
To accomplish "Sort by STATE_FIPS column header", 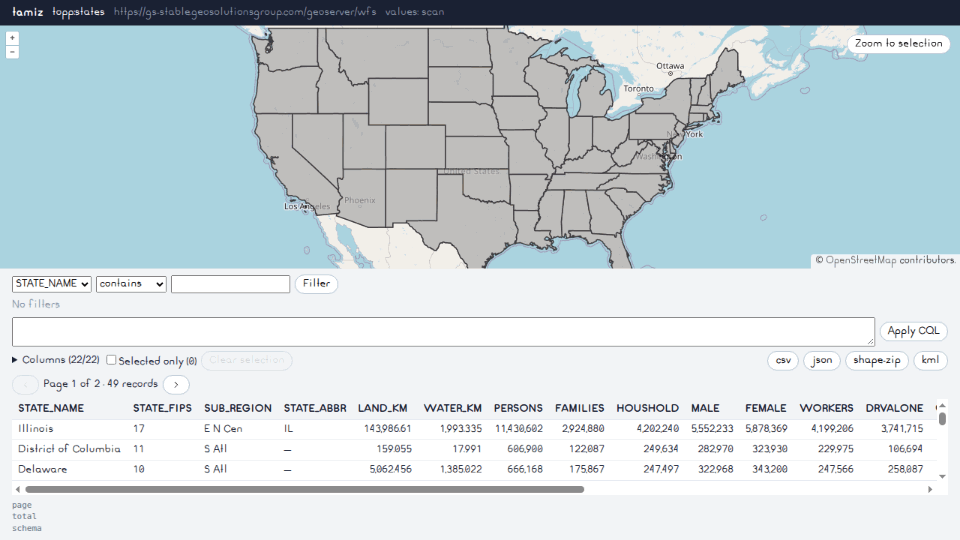I will (x=162, y=408).
